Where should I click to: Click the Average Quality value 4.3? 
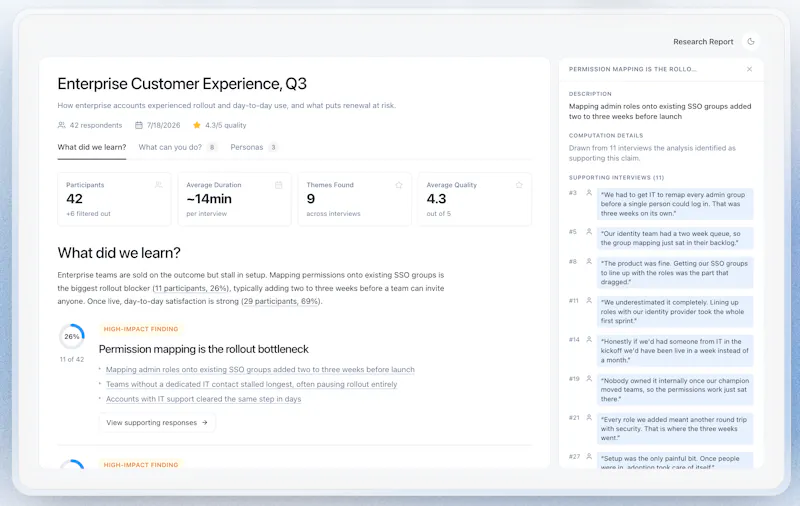pyautogui.click(x=437, y=199)
